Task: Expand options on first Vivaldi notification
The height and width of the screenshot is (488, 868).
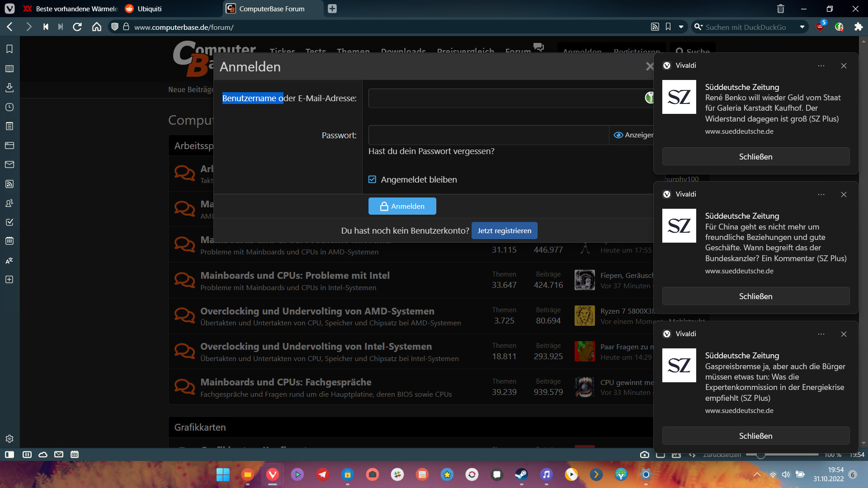Action: [x=821, y=66]
